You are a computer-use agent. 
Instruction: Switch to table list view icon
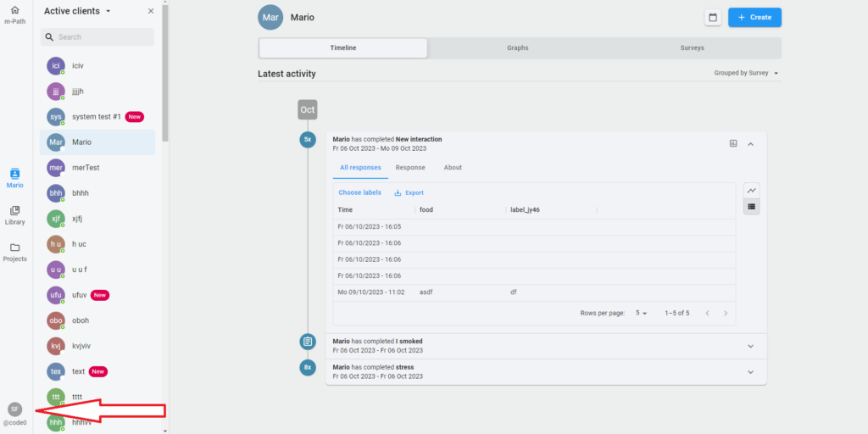[x=751, y=206]
